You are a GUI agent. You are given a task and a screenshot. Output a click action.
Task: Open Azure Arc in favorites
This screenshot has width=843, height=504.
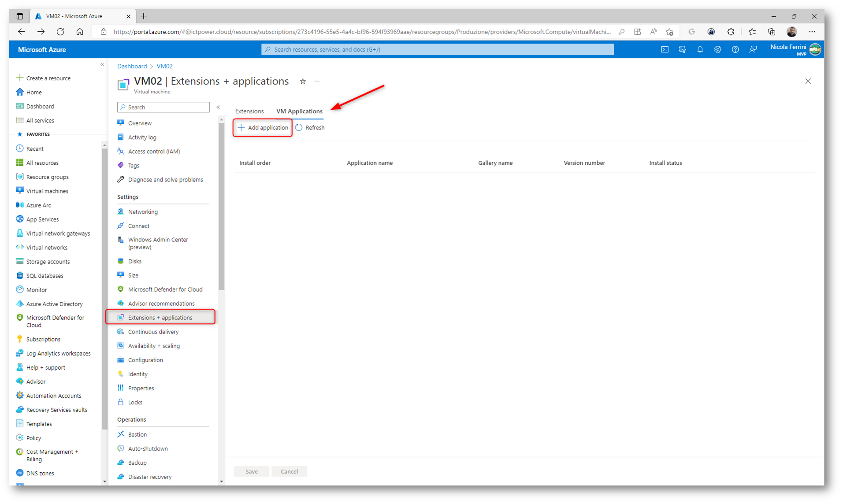tap(38, 205)
